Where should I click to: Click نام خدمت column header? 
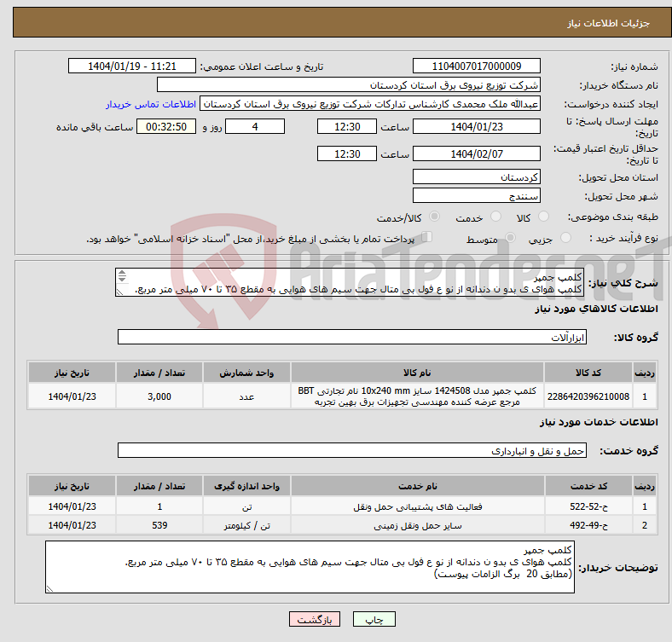417,487
